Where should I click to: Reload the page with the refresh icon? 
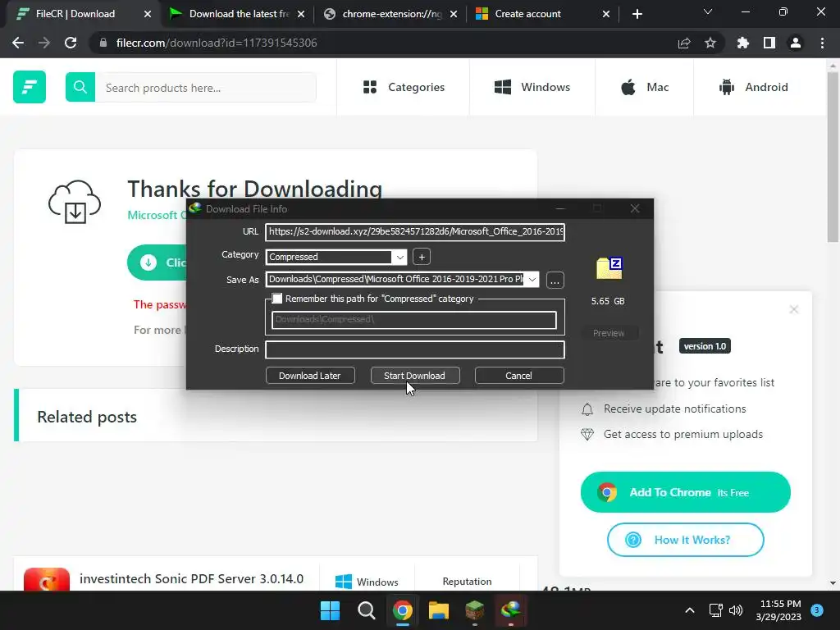[x=71, y=43]
